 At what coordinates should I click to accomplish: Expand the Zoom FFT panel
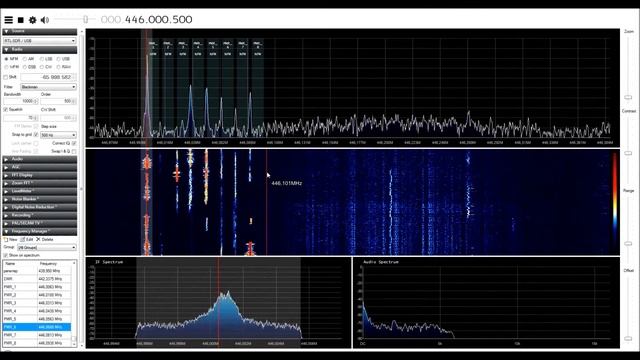40,183
